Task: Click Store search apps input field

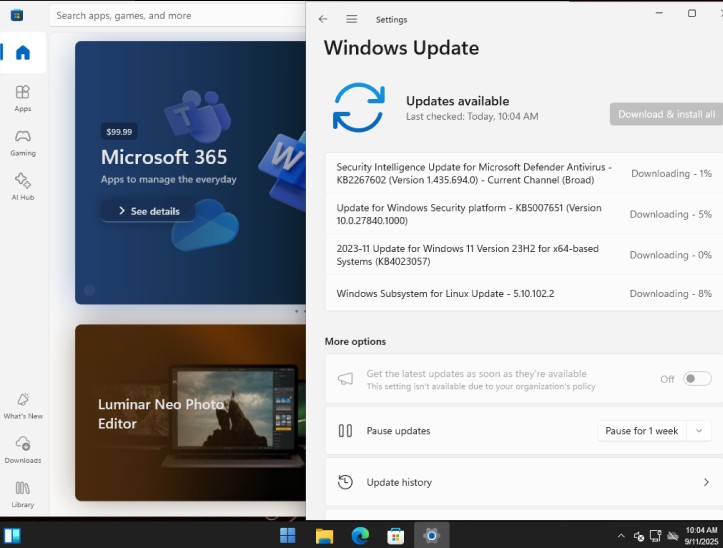Action: pyautogui.click(x=178, y=15)
